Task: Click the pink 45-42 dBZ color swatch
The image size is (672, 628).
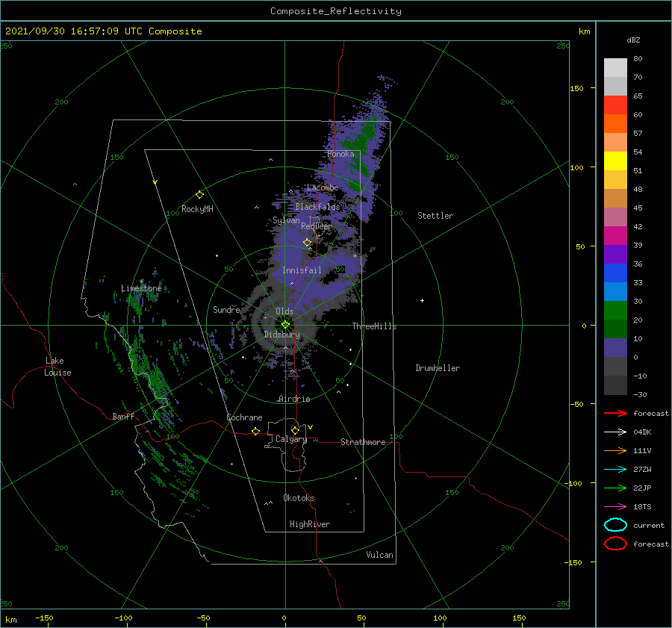Action: pos(615,217)
